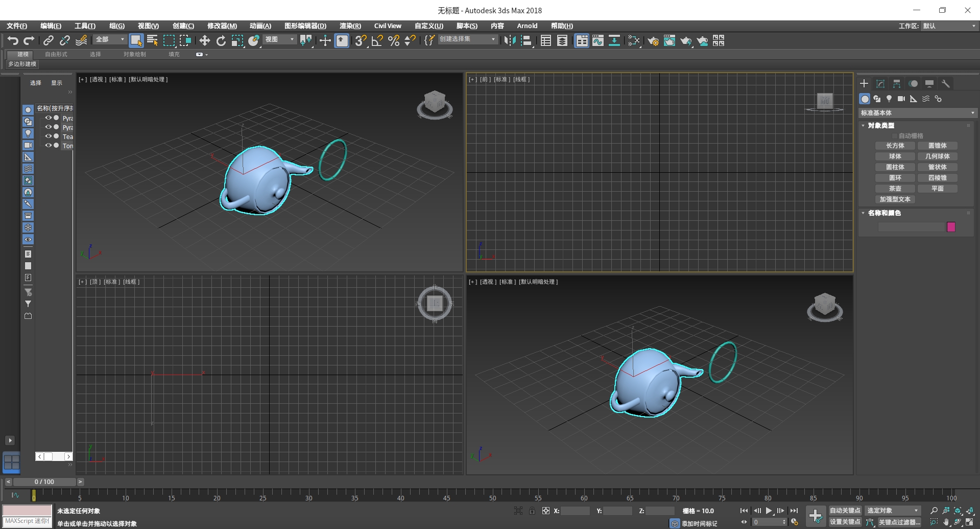Toggle Angle Snap in toolbar
This screenshot has height=529, width=980.
[377, 41]
